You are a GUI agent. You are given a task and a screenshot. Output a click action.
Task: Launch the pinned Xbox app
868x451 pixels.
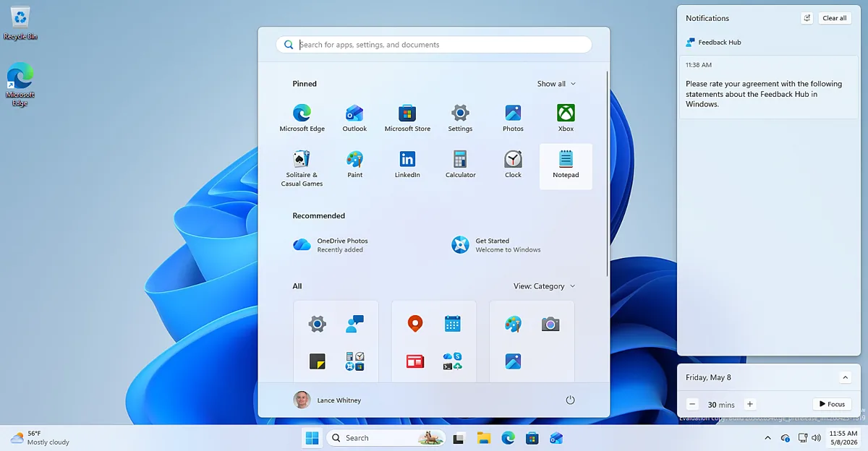[x=566, y=119]
